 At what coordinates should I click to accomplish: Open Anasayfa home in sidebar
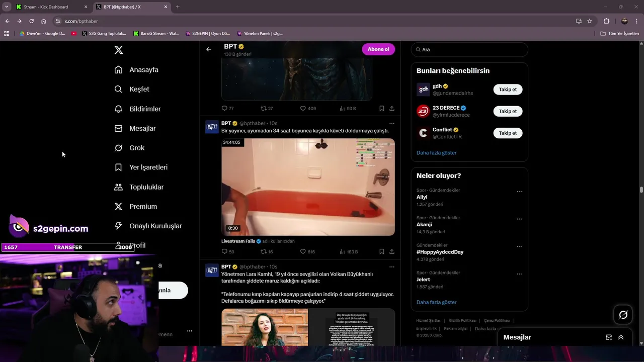136,70
